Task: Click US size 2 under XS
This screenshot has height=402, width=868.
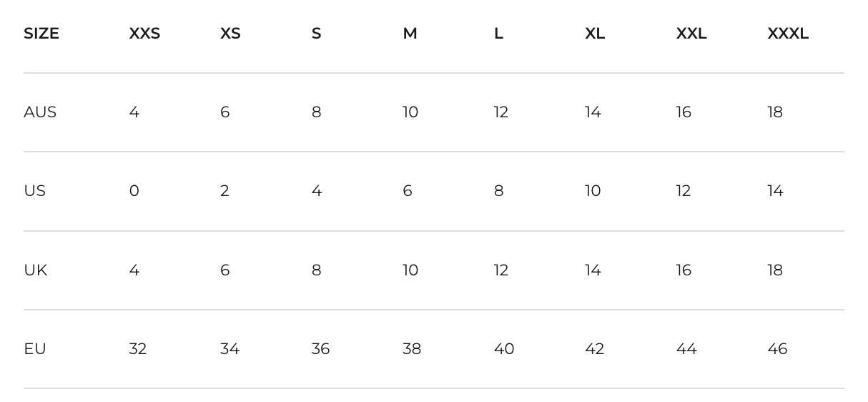Action: click(x=225, y=191)
